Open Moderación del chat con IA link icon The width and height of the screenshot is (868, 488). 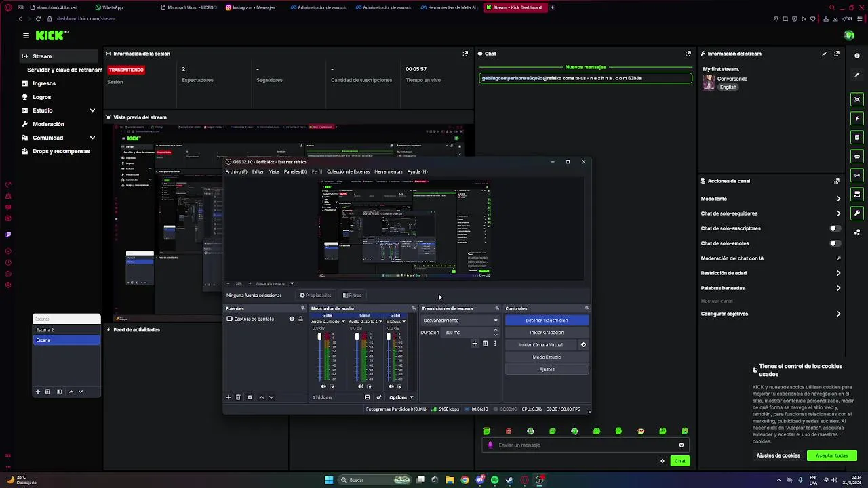click(839, 258)
